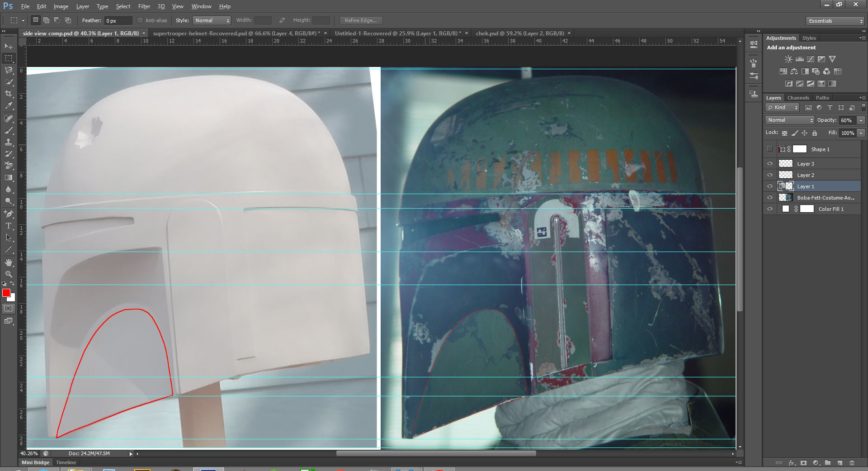Open the Image menu

(61, 6)
